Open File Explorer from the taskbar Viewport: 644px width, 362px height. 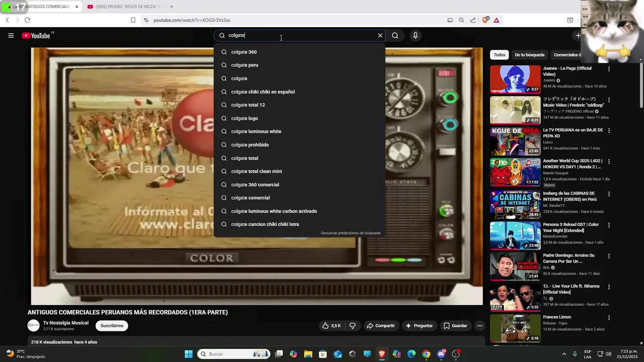coord(308,354)
